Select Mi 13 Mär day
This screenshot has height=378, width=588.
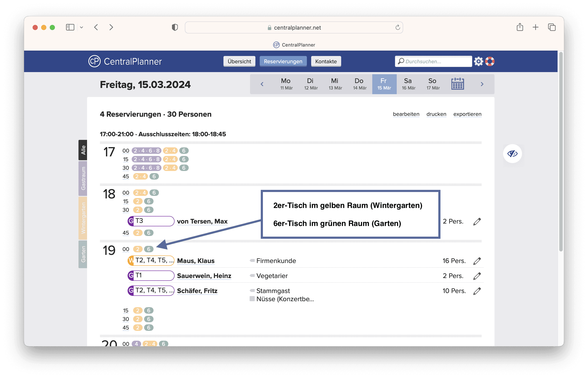pos(335,84)
